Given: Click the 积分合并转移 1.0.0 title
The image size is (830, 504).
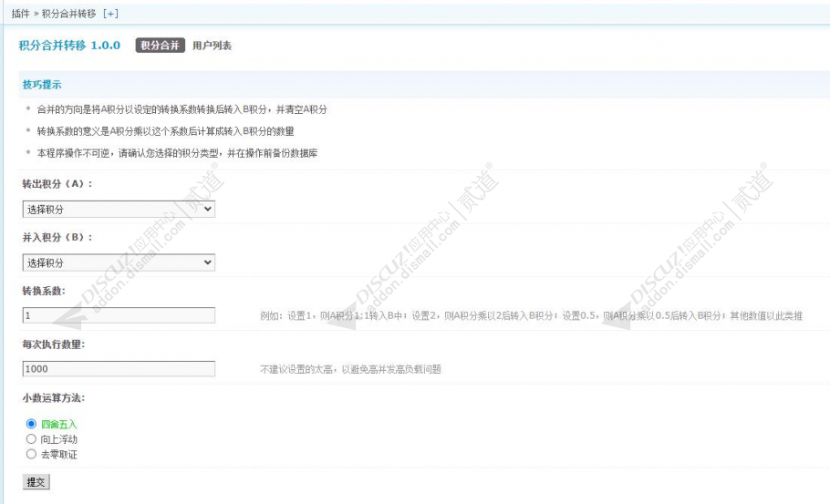Looking at the screenshot, I should pos(69,46).
